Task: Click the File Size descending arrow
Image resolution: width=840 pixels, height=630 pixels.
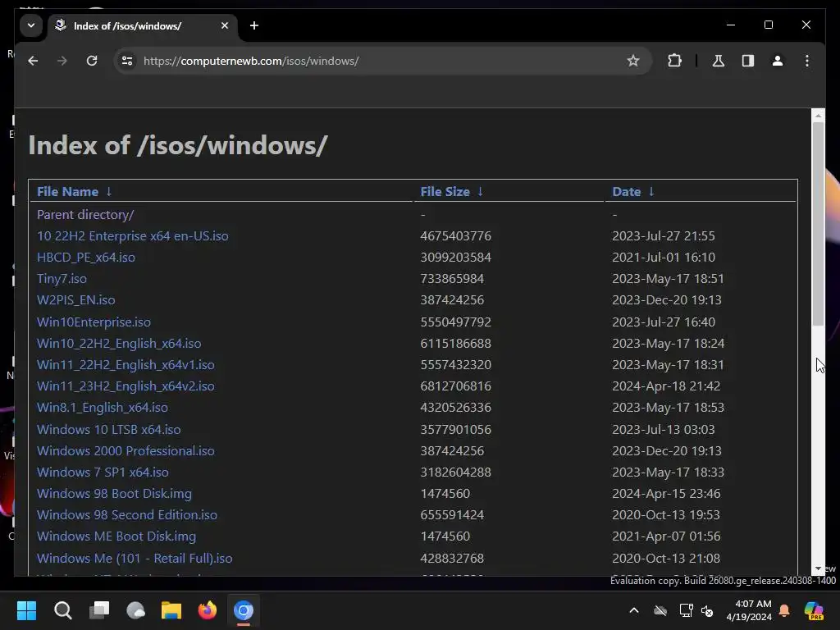Action: tap(480, 192)
